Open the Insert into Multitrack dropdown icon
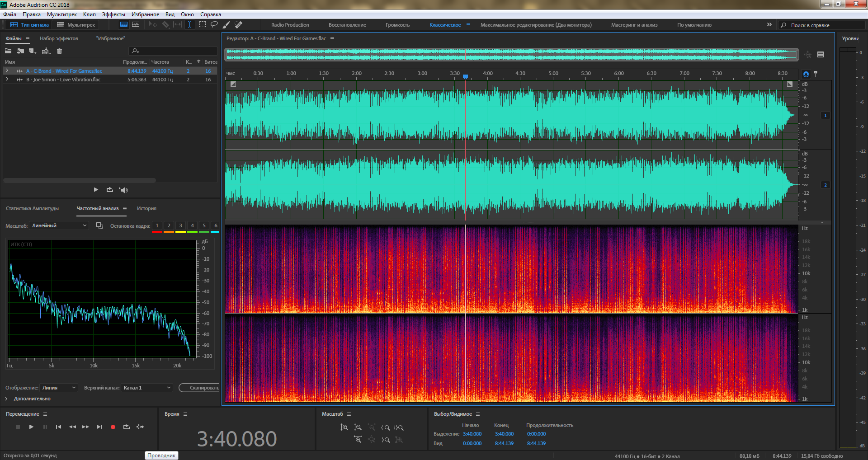This screenshot has width=868, height=460. tap(46, 51)
